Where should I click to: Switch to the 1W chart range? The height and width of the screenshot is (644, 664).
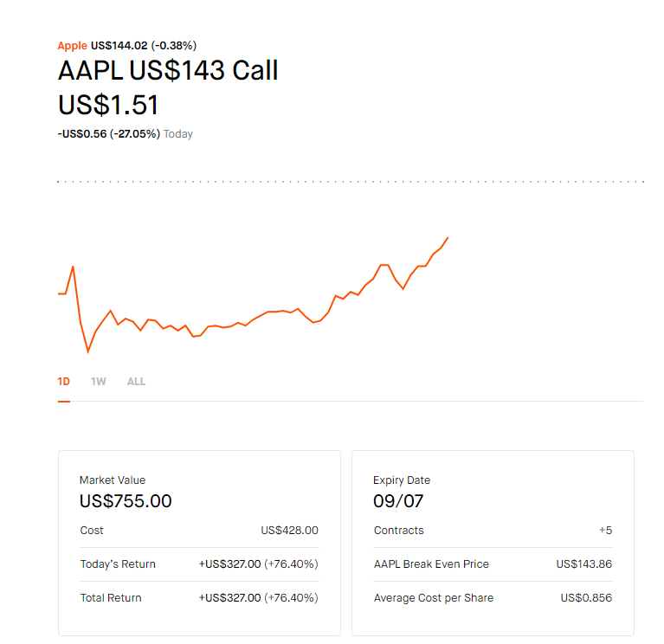tap(99, 382)
